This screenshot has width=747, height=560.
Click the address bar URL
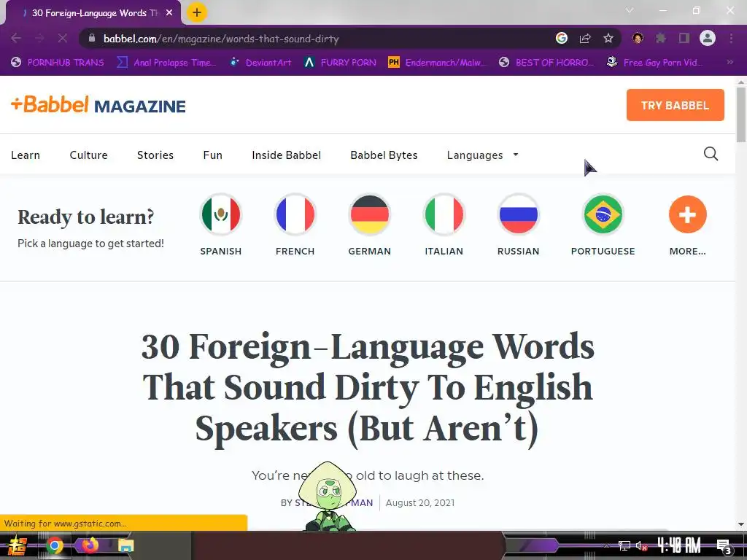click(221, 39)
